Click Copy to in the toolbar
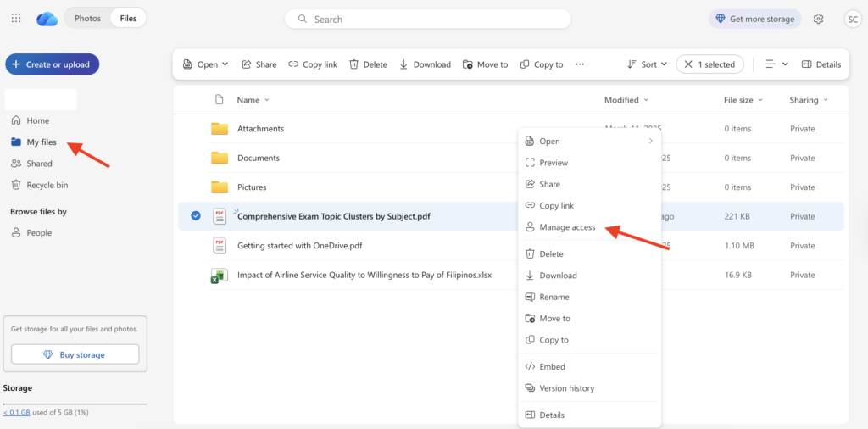The image size is (868, 429). (x=542, y=64)
